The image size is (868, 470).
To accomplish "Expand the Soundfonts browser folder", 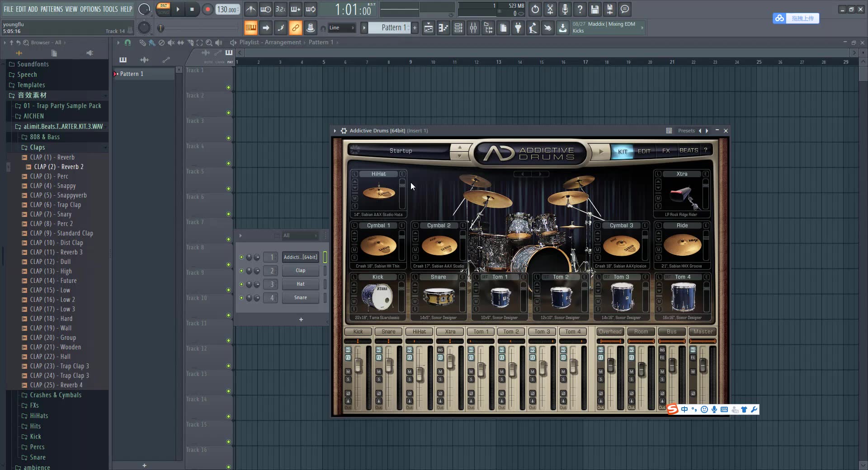I will pos(33,64).
